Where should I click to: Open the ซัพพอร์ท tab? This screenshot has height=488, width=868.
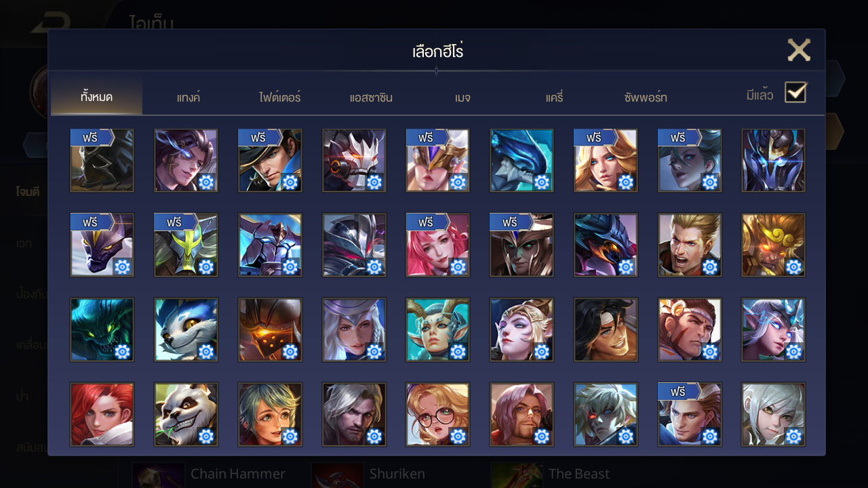646,98
